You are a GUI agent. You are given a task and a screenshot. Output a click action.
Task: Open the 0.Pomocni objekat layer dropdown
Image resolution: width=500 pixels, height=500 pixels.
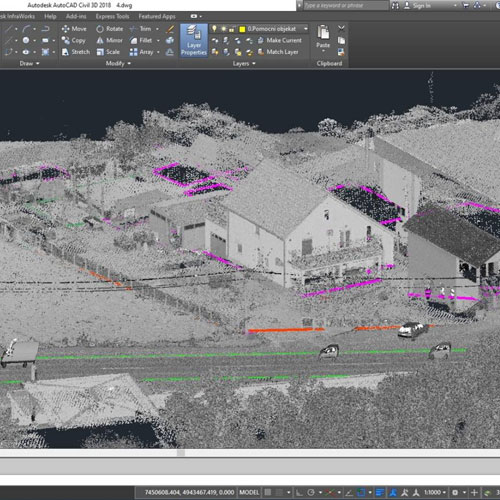306,29
